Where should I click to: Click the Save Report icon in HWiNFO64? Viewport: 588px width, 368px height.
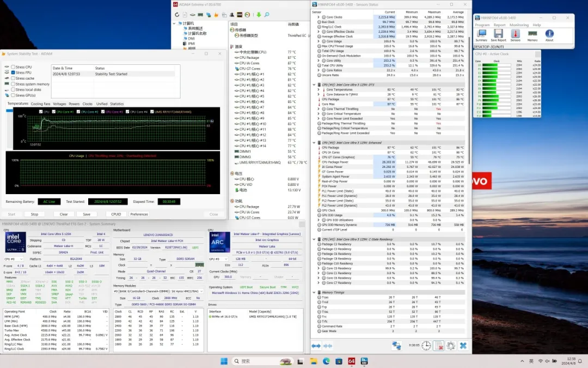click(x=498, y=35)
